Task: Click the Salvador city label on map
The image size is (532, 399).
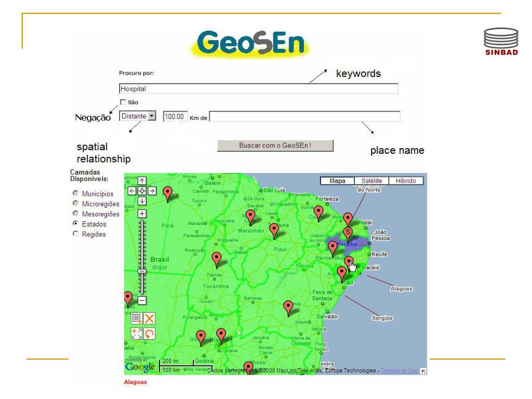Action: tap(327, 316)
